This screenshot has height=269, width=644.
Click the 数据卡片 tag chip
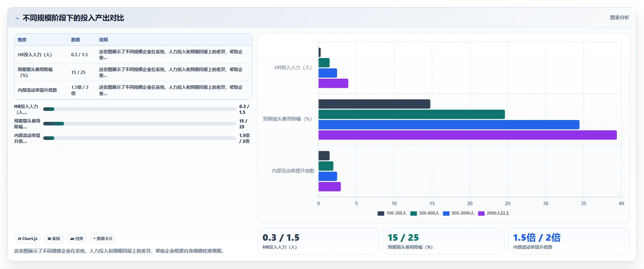(103, 239)
